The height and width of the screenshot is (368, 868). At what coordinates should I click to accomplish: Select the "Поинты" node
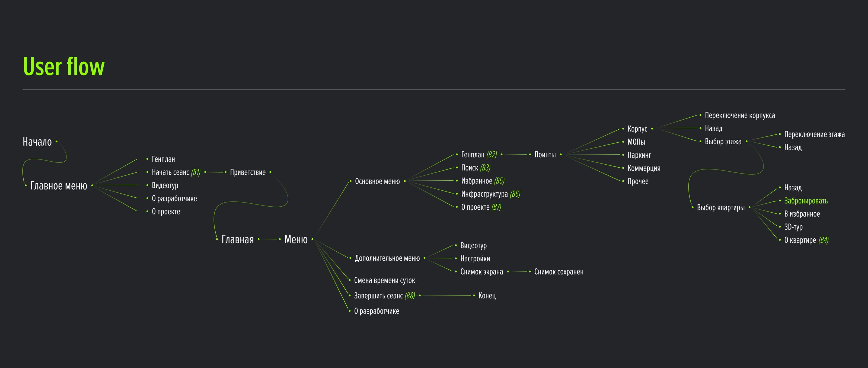click(545, 155)
